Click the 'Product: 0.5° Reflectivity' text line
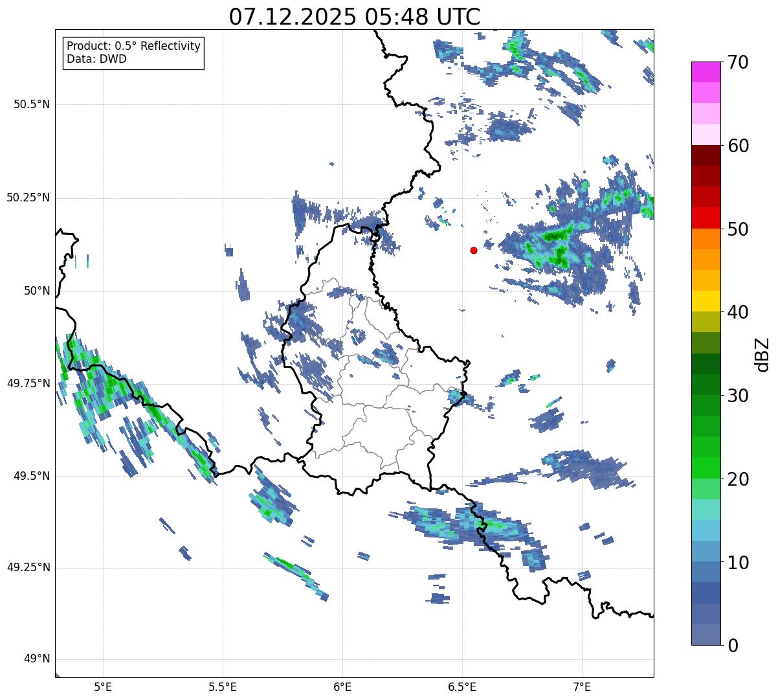Image resolution: width=778 pixels, height=700 pixels. (x=133, y=47)
